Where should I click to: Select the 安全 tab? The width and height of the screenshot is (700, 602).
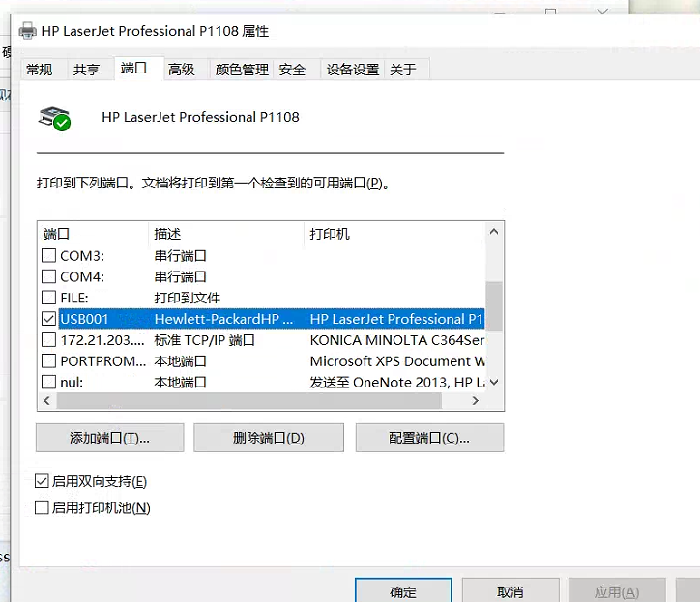[292, 70]
